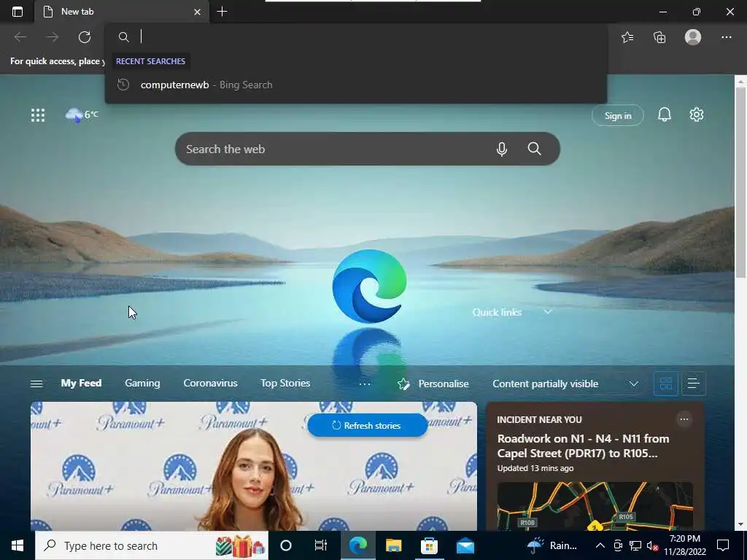The width and height of the screenshot is (747, 560).
Task: Open the profile avatar icon
Action: [693, 36]
